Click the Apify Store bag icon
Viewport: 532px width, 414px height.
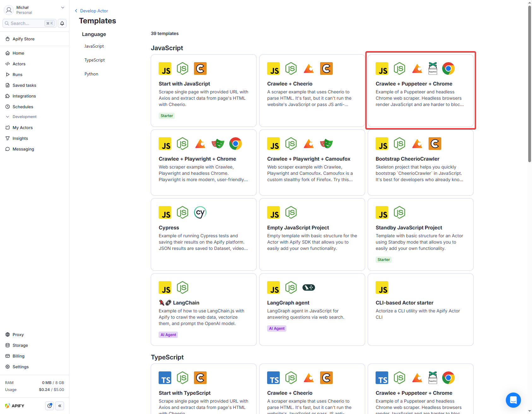[8, 39]
